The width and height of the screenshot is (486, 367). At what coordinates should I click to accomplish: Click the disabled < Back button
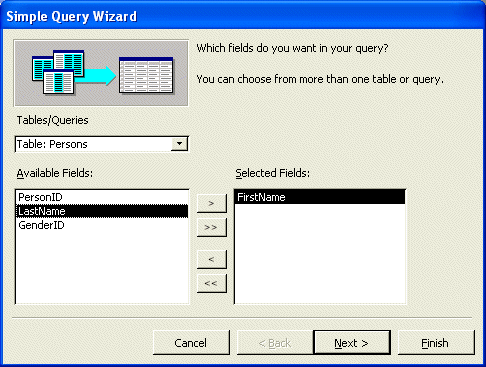(275, 343)
